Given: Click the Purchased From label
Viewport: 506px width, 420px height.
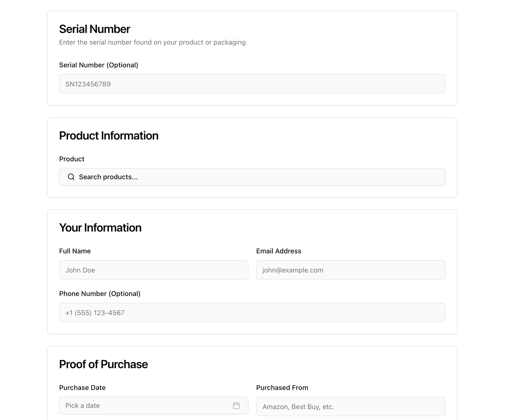Looking at the screenshot, I should [282, 388].
